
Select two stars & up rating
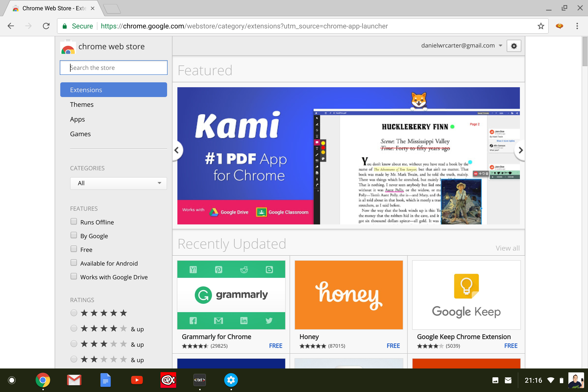74,359
